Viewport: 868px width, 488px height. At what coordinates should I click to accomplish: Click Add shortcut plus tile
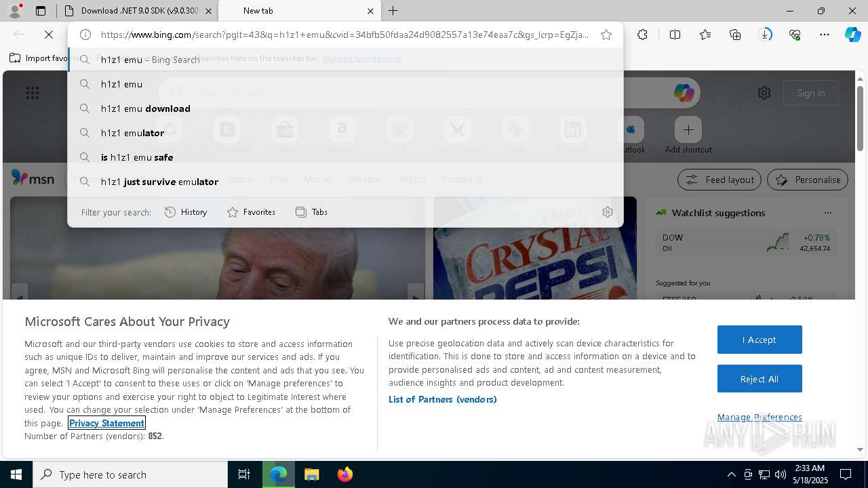pyautogui.click(x=688, y=136)
